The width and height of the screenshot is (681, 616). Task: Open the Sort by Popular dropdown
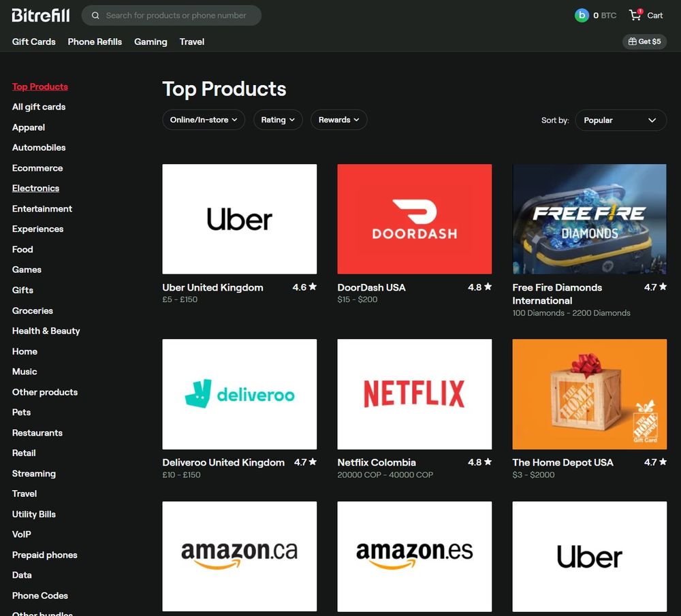(620, 120)
